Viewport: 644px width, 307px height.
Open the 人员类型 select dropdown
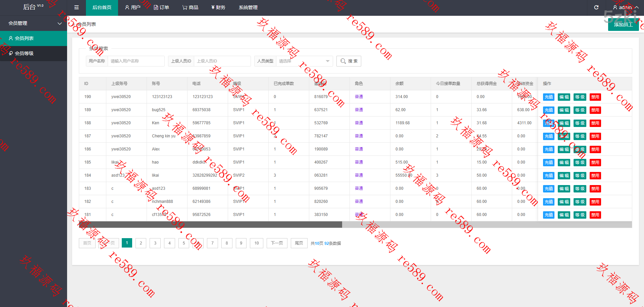point(304,61)
